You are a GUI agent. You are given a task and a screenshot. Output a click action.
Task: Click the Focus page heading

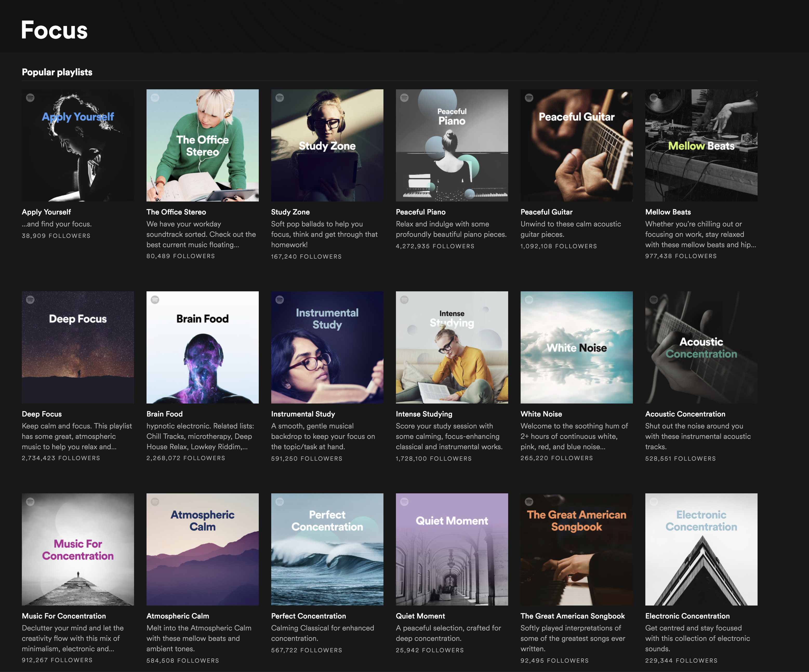pos(54,30)
